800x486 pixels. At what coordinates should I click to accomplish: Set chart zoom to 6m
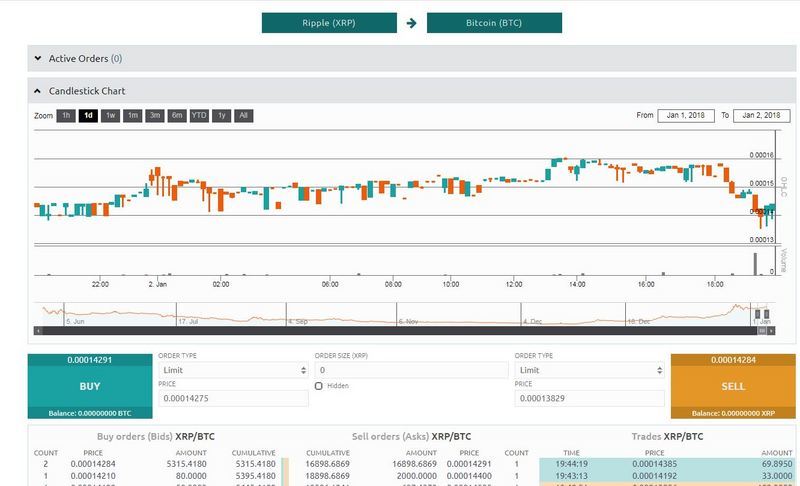(x=177, y=116)
